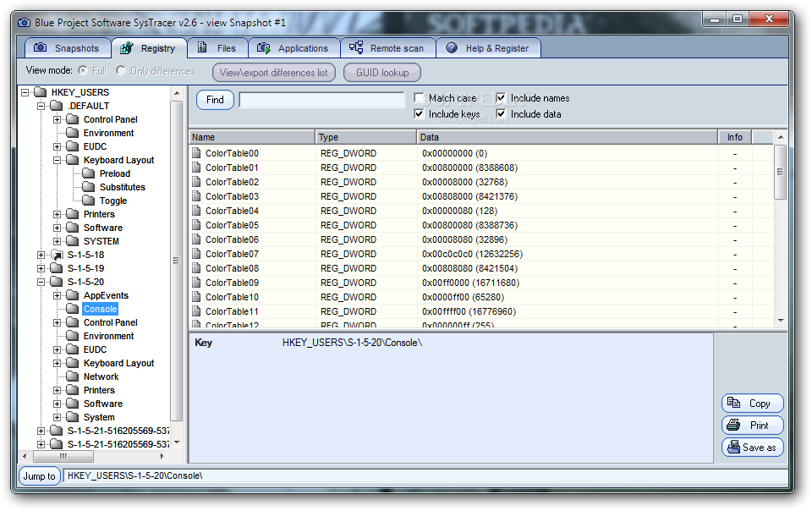Click the Help & Register question icon
This screenshot has width=812, height=511.
452,47
